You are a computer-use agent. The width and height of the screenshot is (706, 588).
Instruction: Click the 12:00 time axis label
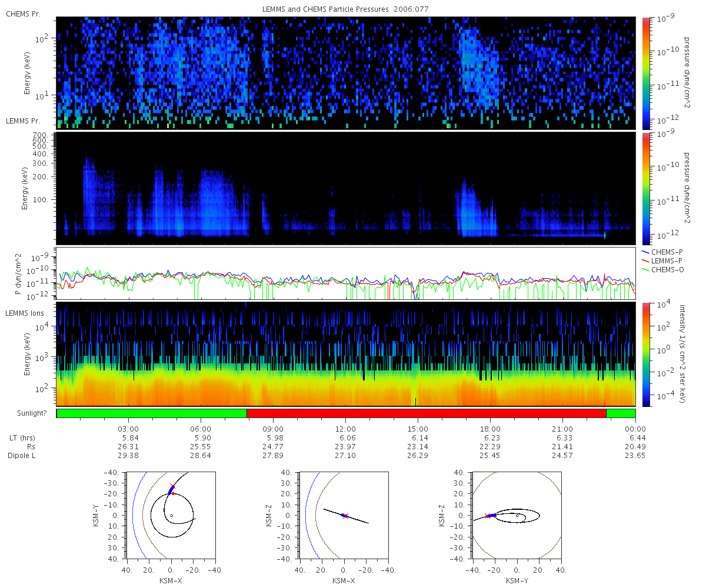(x=345, y=429)
